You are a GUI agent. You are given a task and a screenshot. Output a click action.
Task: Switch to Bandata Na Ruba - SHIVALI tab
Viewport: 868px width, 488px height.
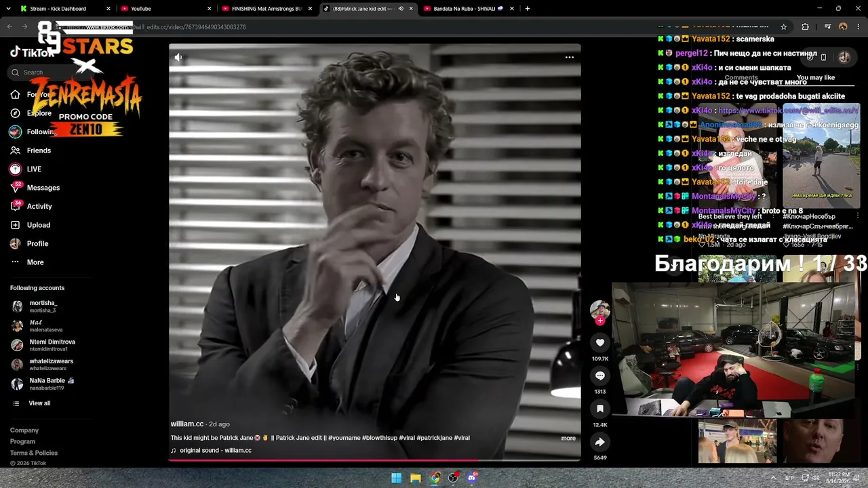[x=468, y=9]
